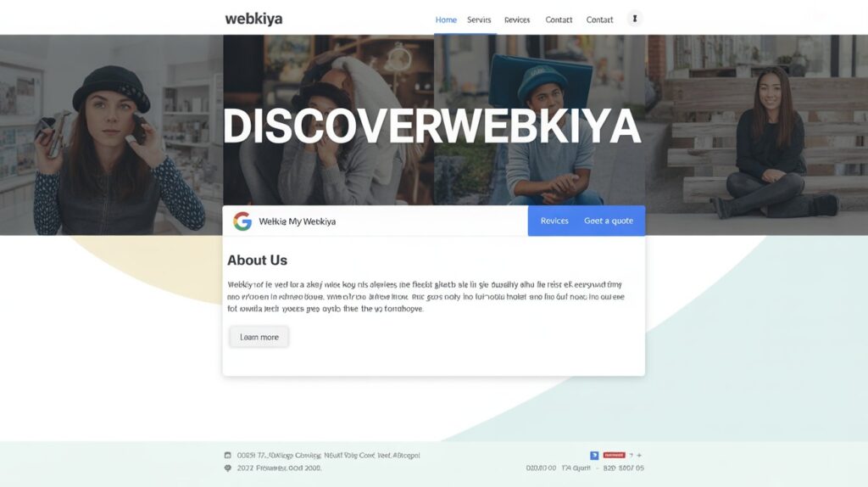Click the About Us heading
This screenshot has width=868, height=487.
click(257, 260)
